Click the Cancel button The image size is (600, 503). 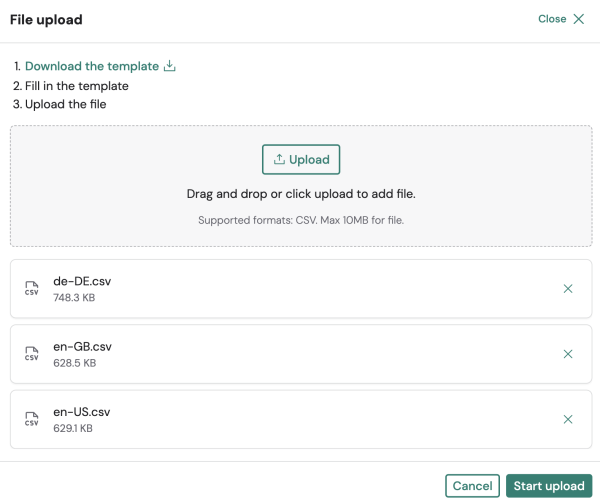pos(472,486)
